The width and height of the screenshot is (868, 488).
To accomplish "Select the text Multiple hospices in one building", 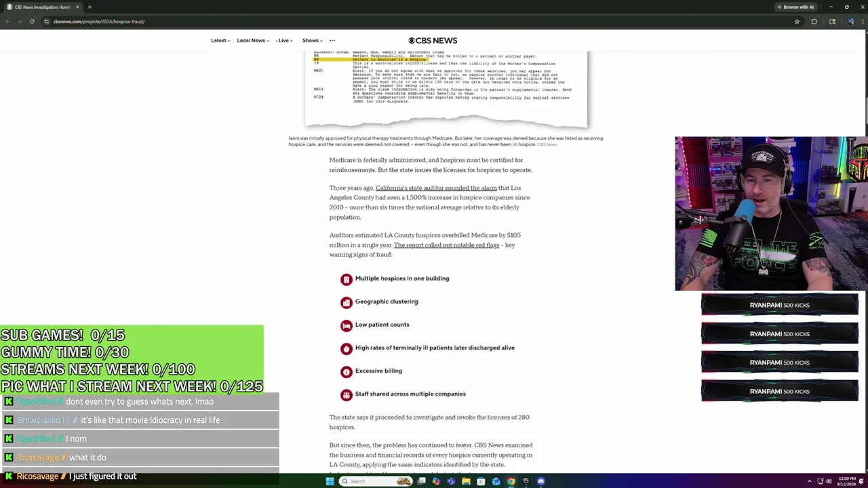I will coord(402,279).
